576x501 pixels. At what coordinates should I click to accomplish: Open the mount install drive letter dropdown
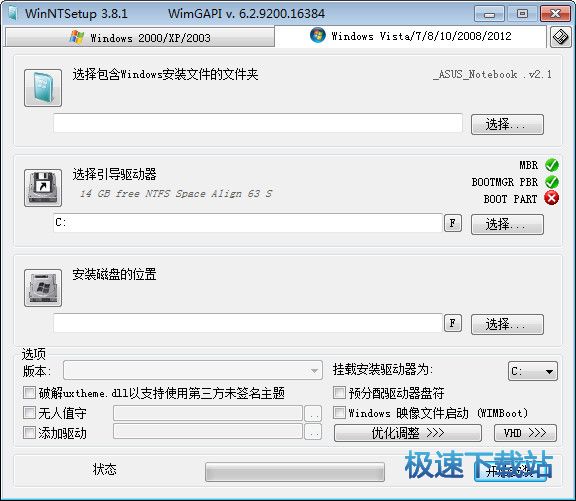[x=533, y=371]
